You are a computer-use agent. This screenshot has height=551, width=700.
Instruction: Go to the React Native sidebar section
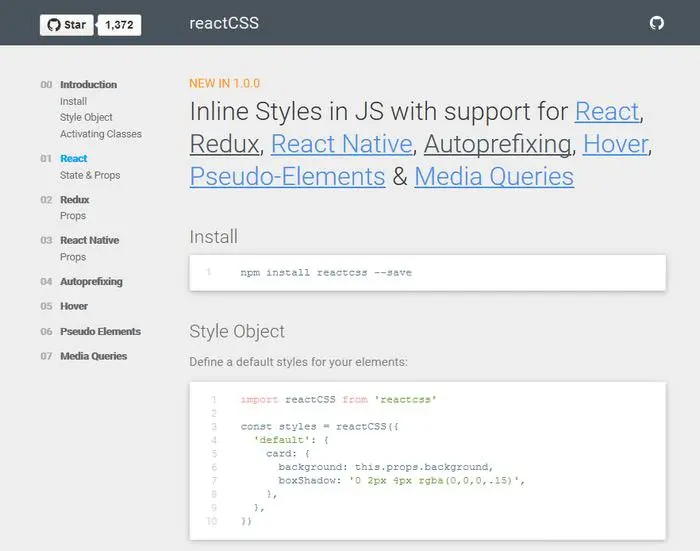(x=89, y=241)
